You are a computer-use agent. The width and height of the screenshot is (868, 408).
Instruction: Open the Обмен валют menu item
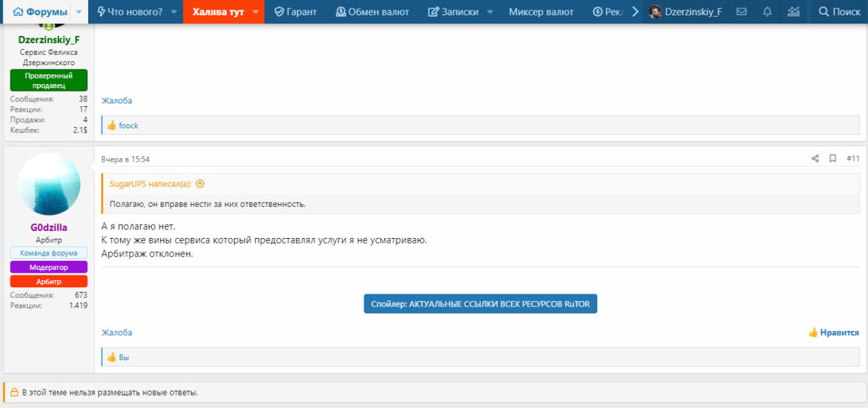[x=372, y=12]
